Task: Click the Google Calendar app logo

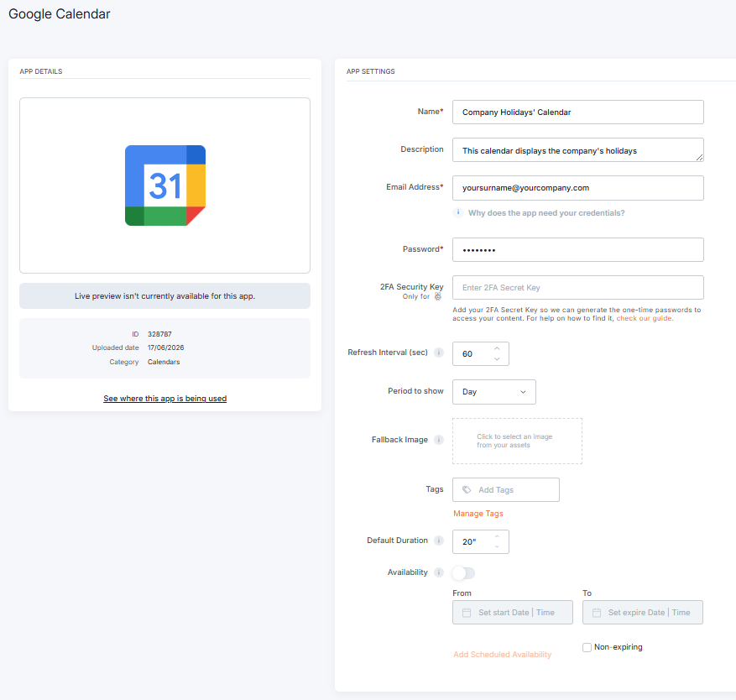Action: 165,185
